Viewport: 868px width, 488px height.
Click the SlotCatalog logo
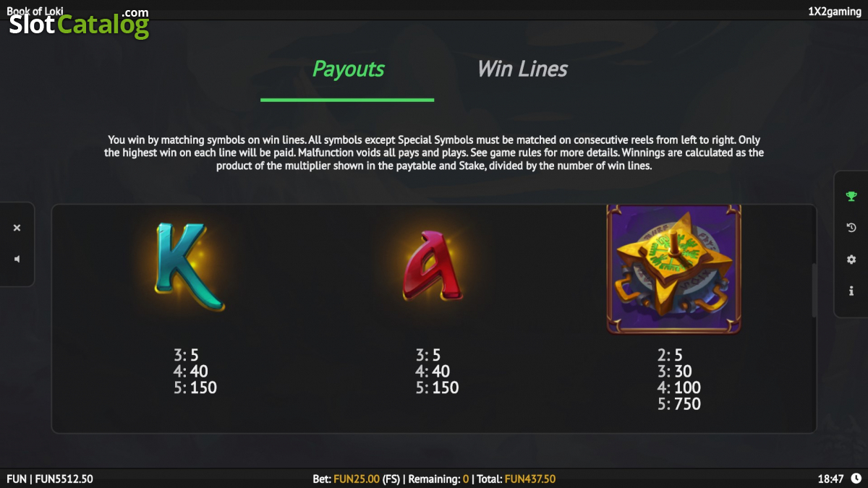tap(79, 25)
